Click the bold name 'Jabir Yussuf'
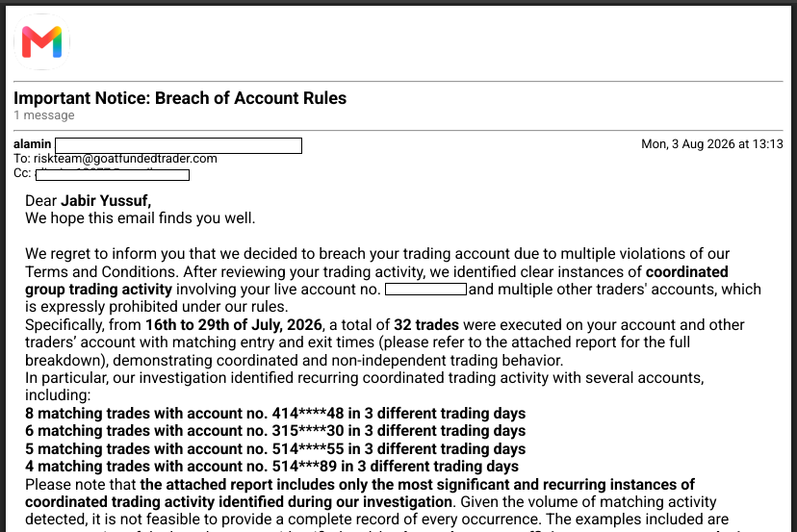This screenshot has width=797, height=532. 106,201
